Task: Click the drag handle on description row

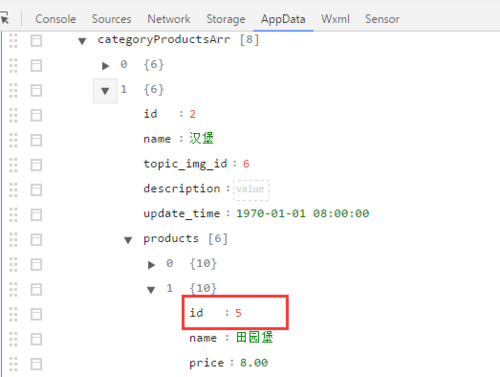Action: 13,190
